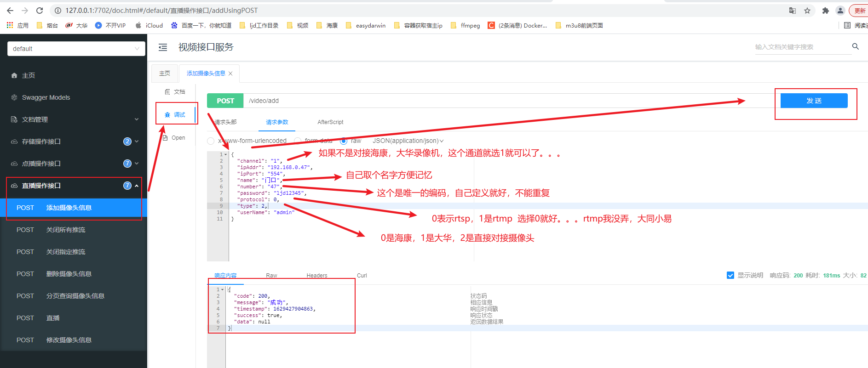Viewport: 868px width, 368px height.
Task: Select the raw radio option
Action: tap(344, 141)
